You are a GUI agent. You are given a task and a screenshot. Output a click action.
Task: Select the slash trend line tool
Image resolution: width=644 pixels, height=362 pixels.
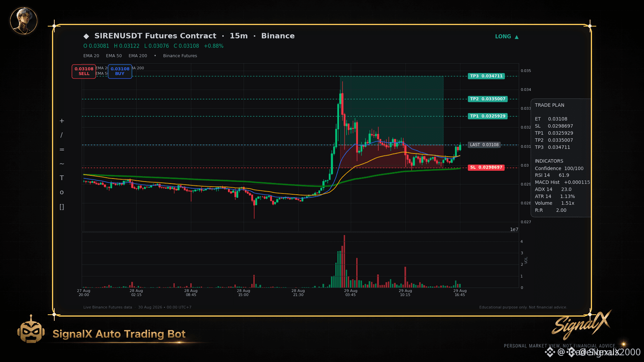pyautogui.click(x=62, y=135)
